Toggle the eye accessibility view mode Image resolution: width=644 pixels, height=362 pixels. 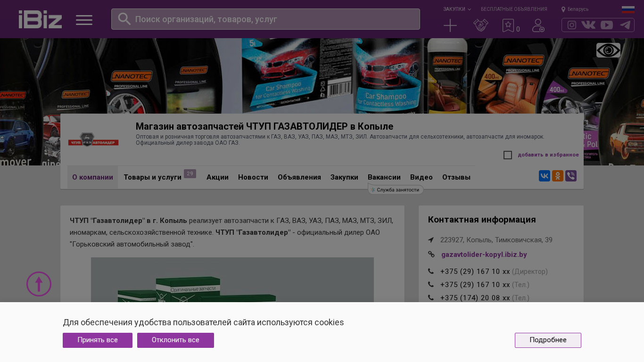(x=608, y=50)
